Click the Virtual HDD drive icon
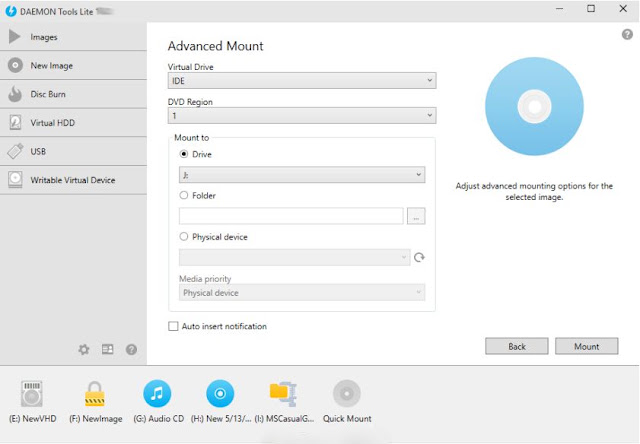The height and width of the screenshot is (444, 640). (x=15, y=122)
